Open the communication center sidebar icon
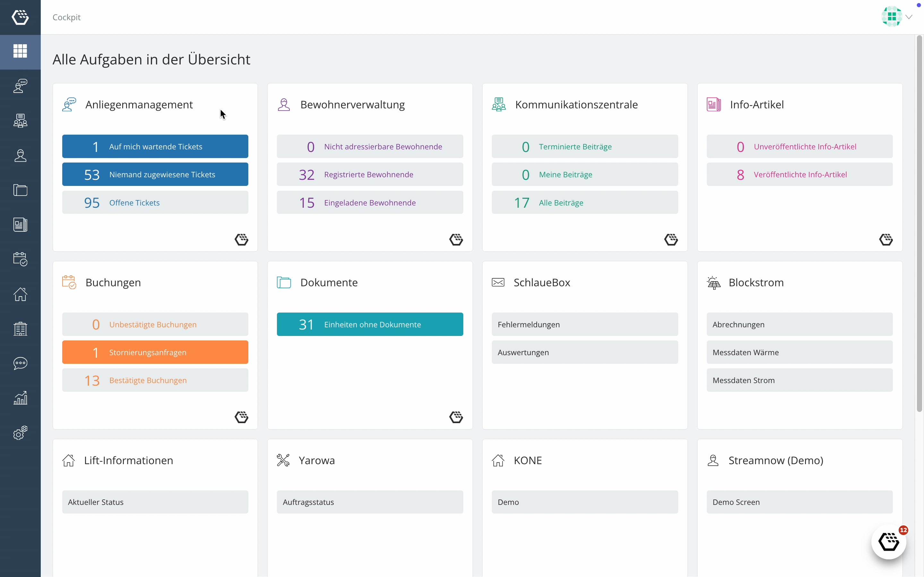 [20, 121]
